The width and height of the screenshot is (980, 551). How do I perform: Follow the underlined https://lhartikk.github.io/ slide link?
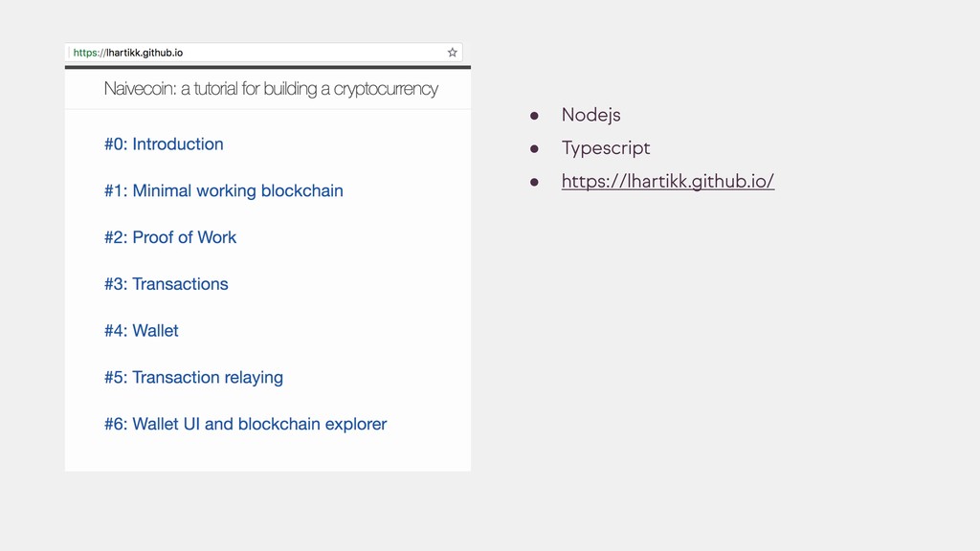point(667,181)
